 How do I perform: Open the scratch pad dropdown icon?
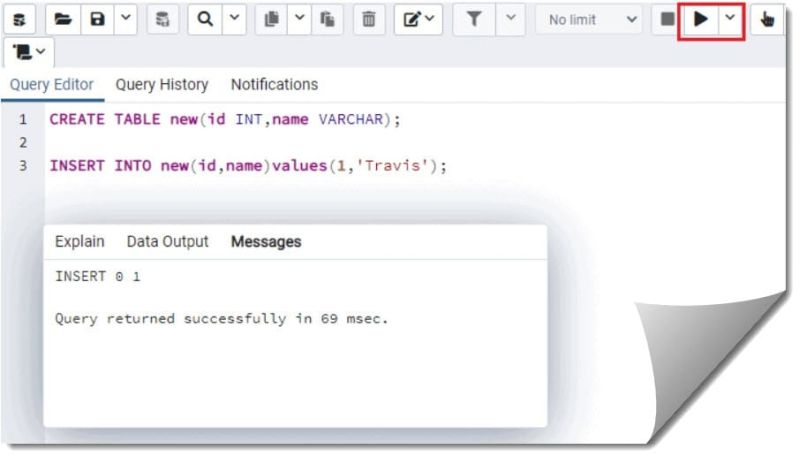(29, 52)
